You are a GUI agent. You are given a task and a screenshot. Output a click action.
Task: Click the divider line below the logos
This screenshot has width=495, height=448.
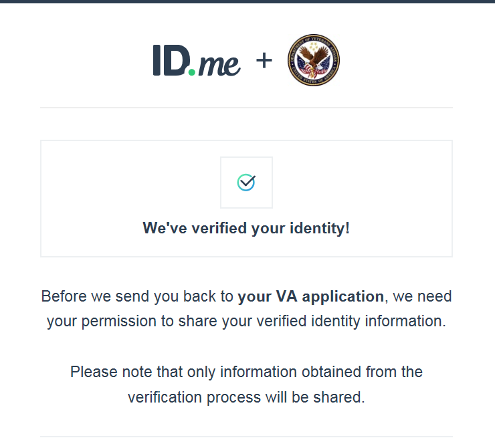pos(246,108)
